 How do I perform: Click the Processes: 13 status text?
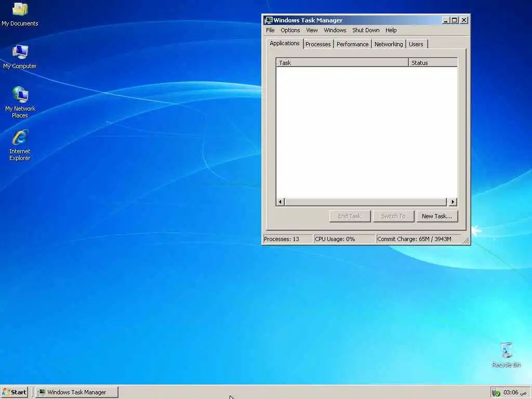pos(281,239)
